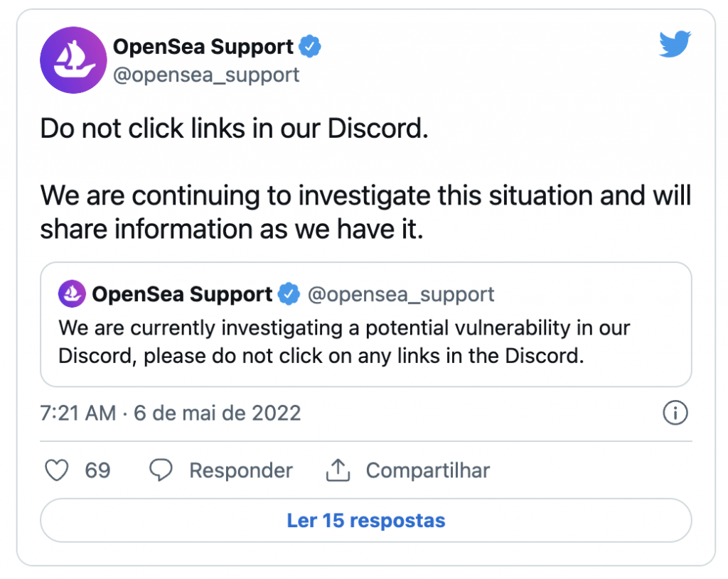This screenshot has height=579, width=728.
Task: Click the @opensea_support handle under the main name
Action: [x=206, y=75]
